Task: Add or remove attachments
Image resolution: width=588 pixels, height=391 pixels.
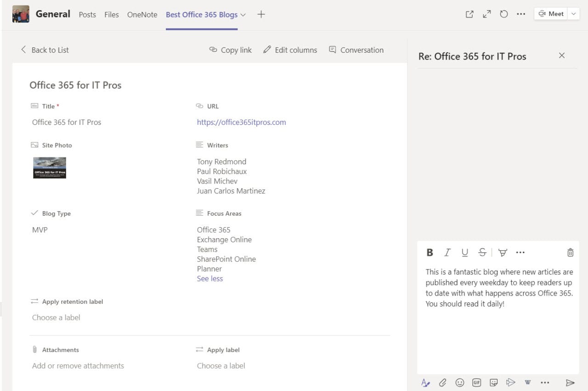Action: tap(78, 366)
